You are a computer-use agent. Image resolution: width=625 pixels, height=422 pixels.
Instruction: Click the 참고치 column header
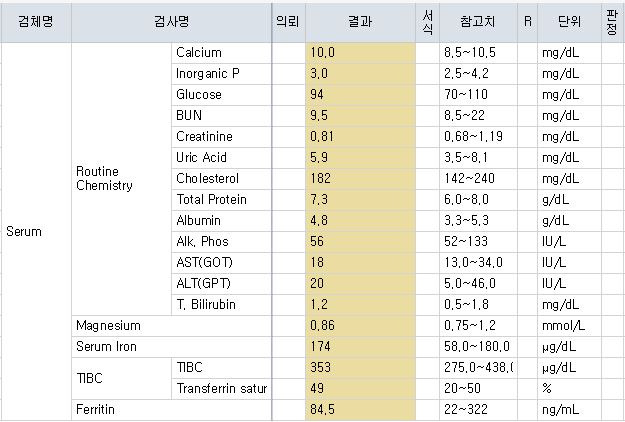coord(478,21)
